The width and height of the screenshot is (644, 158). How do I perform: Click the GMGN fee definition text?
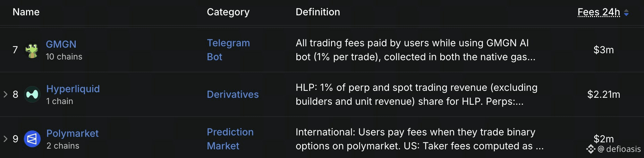pyautogui.click(x=415, y=50)
